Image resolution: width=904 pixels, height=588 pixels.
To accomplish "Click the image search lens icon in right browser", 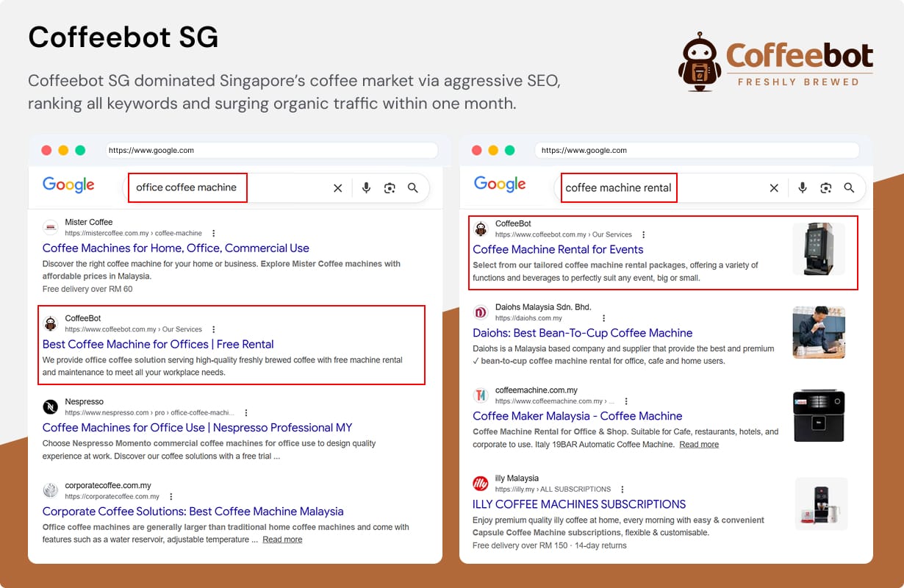I will click(826, 188).
